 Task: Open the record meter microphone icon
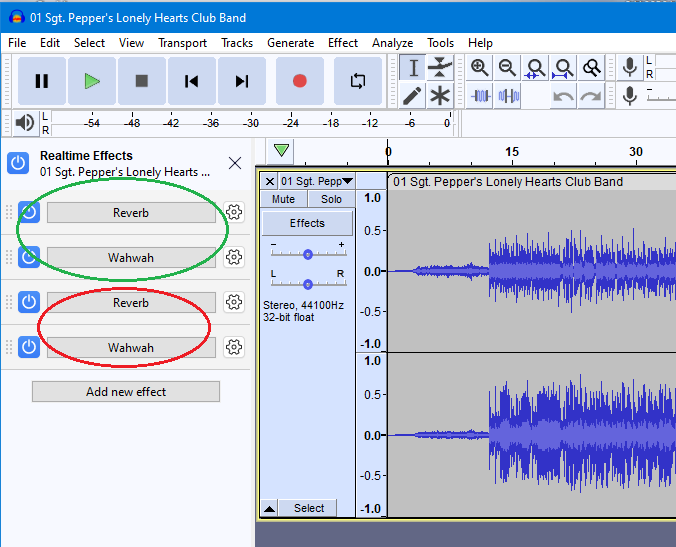coord(630,68)
